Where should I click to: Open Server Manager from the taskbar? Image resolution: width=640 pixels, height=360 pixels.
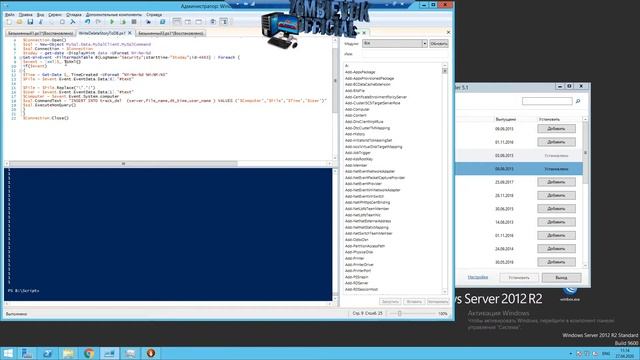coord(27,353)
